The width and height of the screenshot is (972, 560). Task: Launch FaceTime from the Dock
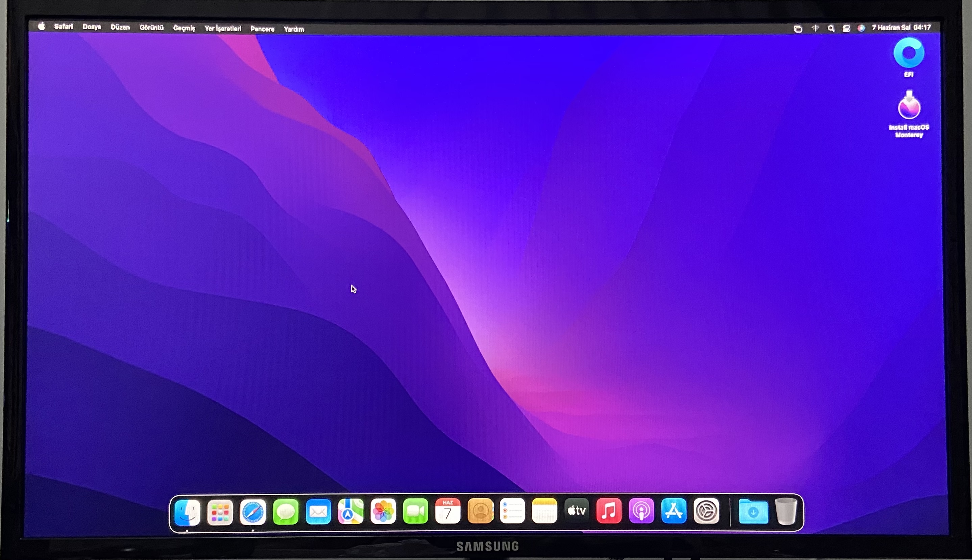click(415, 511)
